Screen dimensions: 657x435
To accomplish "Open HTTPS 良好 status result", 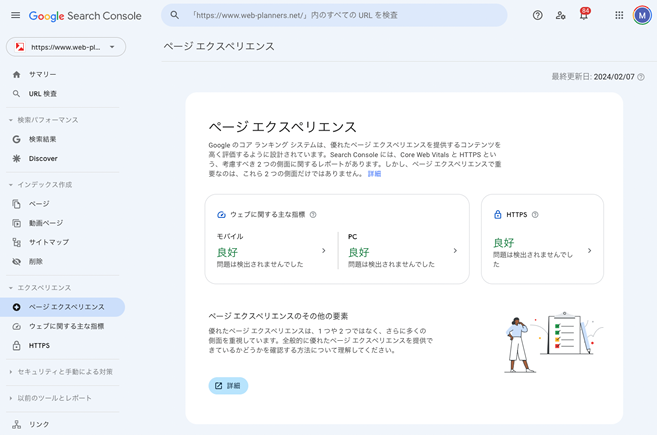I will [504, 243].
